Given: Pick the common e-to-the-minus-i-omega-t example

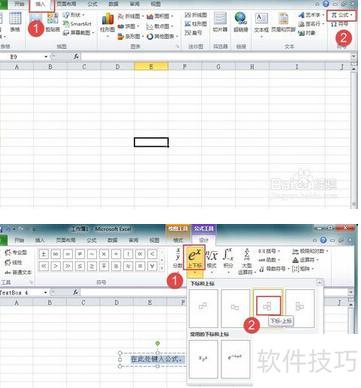Looking at the screenshot, I should click(x=235, y=359).
